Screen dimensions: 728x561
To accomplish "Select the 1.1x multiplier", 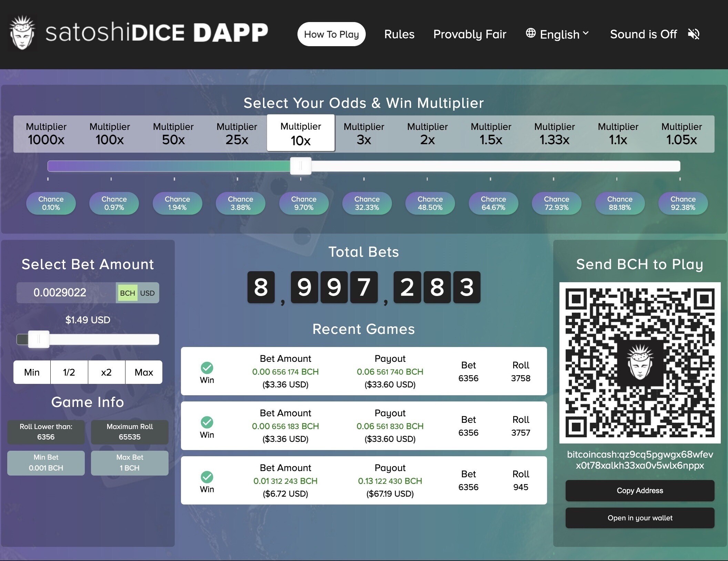I will [618, 134].
